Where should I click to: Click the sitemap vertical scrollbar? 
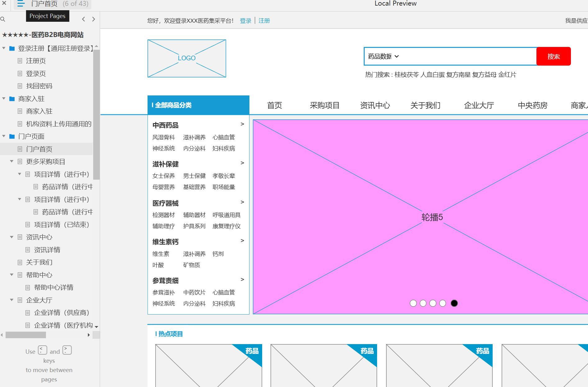(x=96, y=114)
